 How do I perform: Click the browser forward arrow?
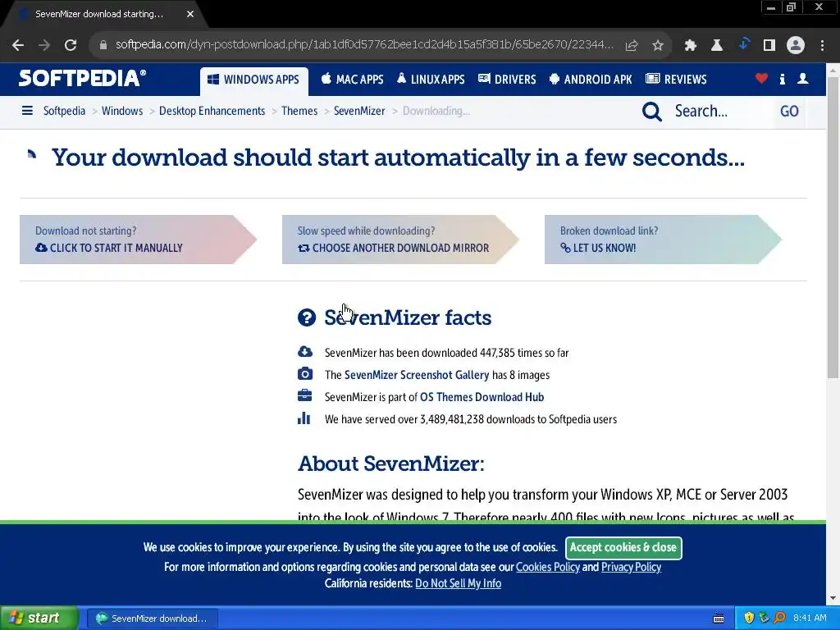coord(44,45)
